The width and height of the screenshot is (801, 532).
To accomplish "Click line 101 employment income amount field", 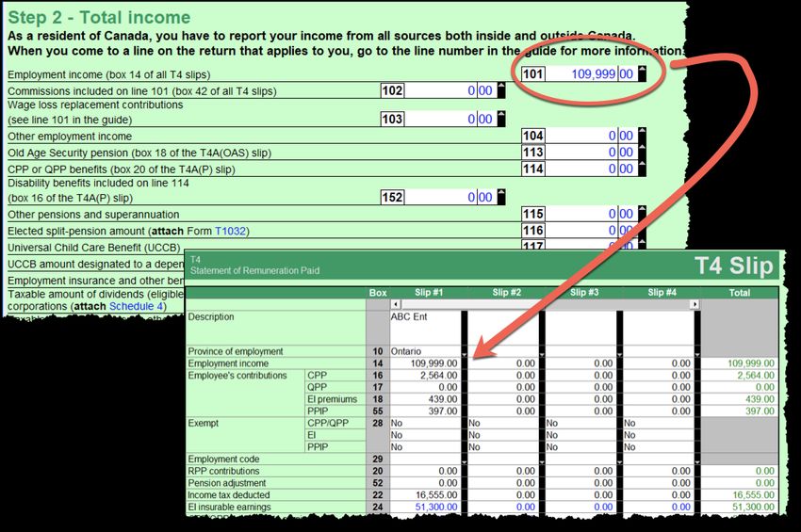I will point(591,74).
